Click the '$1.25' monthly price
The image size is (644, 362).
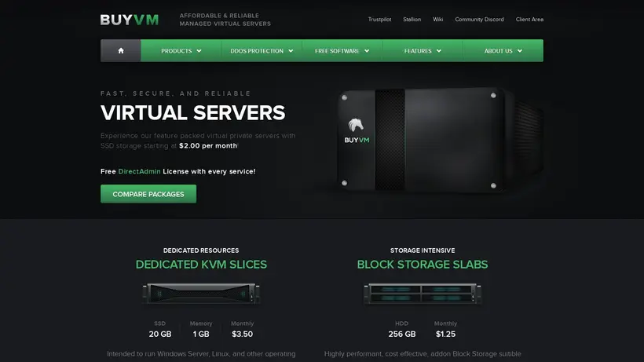[445, 334]
